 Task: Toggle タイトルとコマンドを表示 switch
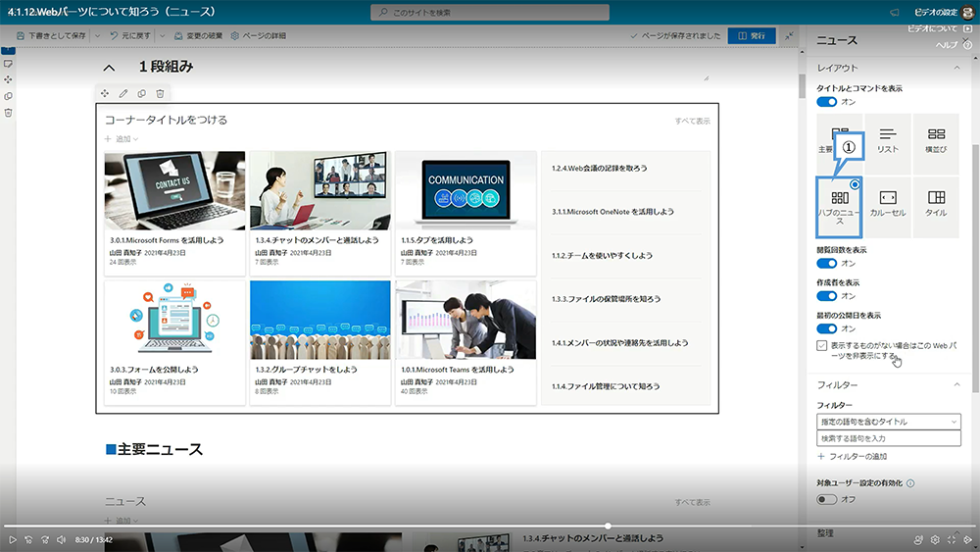coord(827,102)
